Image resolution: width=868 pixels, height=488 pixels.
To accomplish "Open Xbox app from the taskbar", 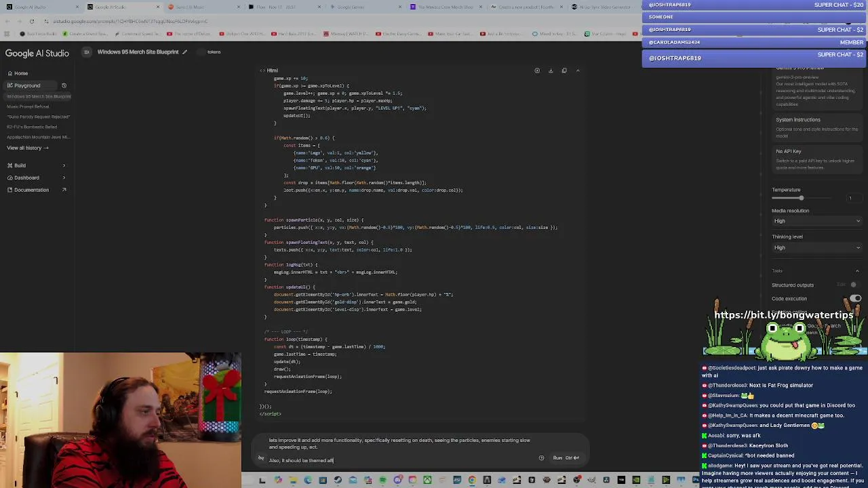I will click(x=427, y=481).
